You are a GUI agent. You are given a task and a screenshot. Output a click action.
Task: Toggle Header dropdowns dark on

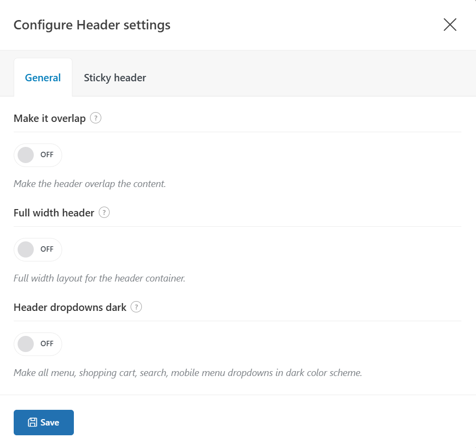[38, 344]
